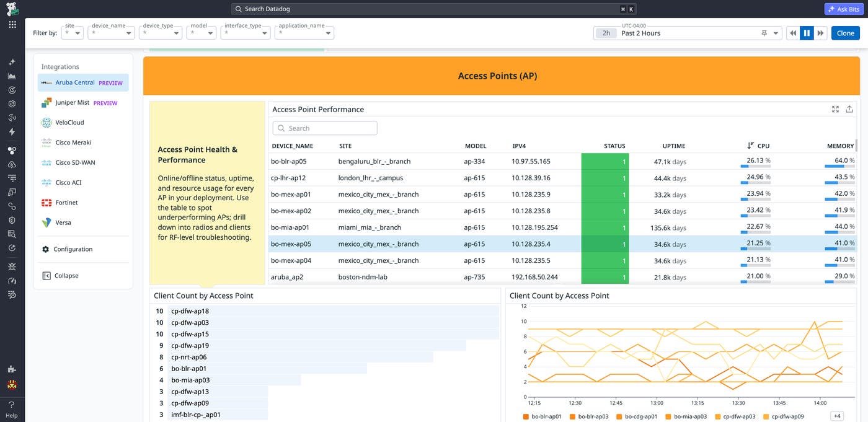Toggle cp-dfw-ap09 series in chart legend
This screenshot has height=422, width=868.
click(784, 416)
